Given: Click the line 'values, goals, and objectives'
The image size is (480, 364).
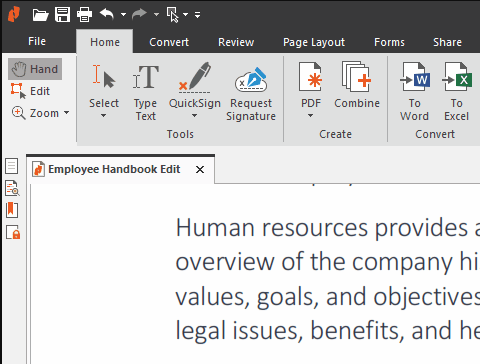Looking at the screenshot, I should [327, 297].
